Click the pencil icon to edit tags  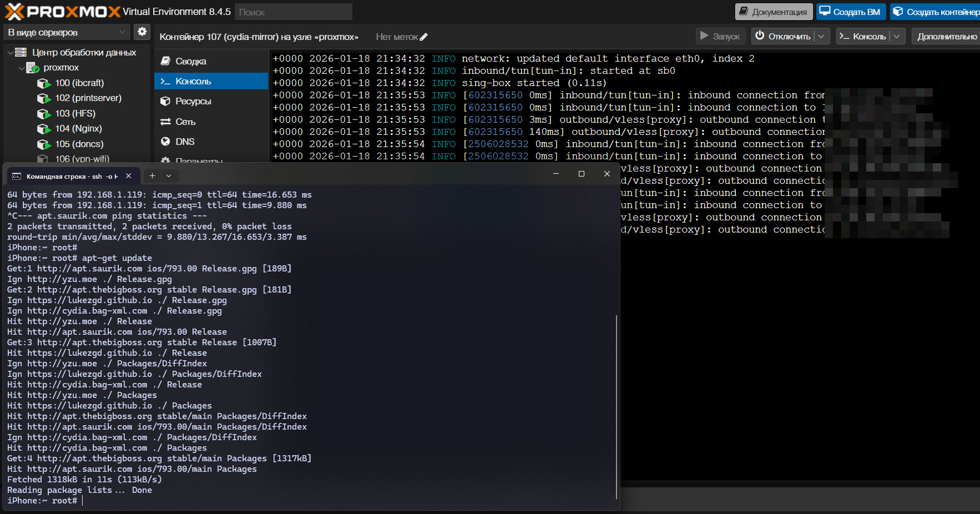pyautogui.click(x=424, y=37)
